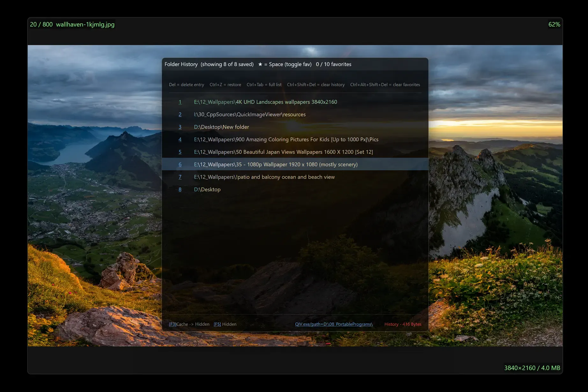The image size is (588, 392).
Task: Click the Ctrl+Tab = full list hint
Action: (x=264, y=85)
